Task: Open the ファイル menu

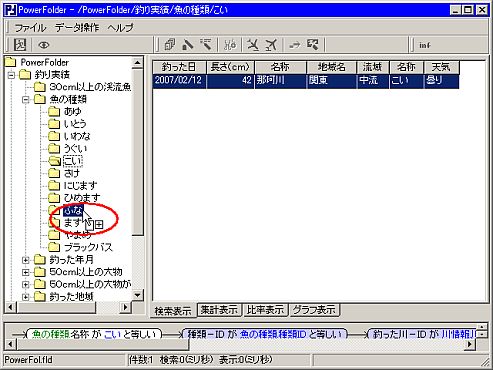Action: pyautogui.click(x=30, y=27)
